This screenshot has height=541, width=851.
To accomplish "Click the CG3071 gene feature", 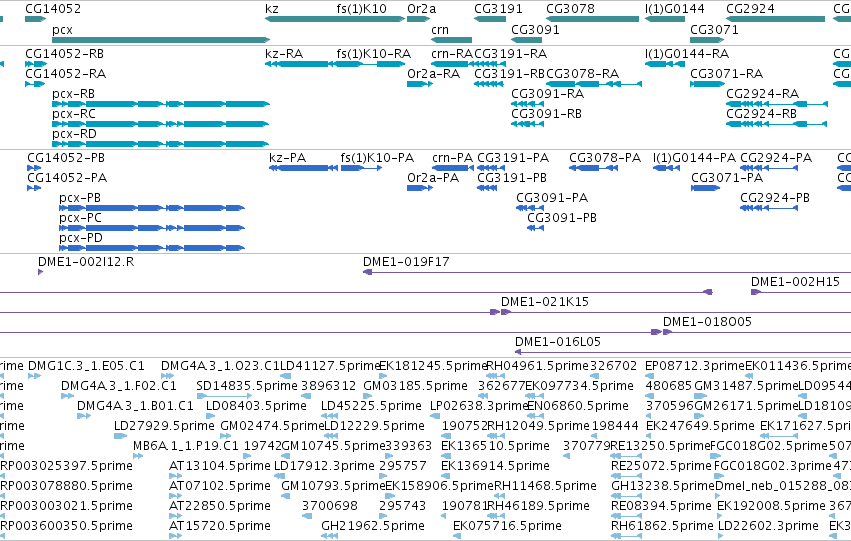I will (x=707, y=40).
